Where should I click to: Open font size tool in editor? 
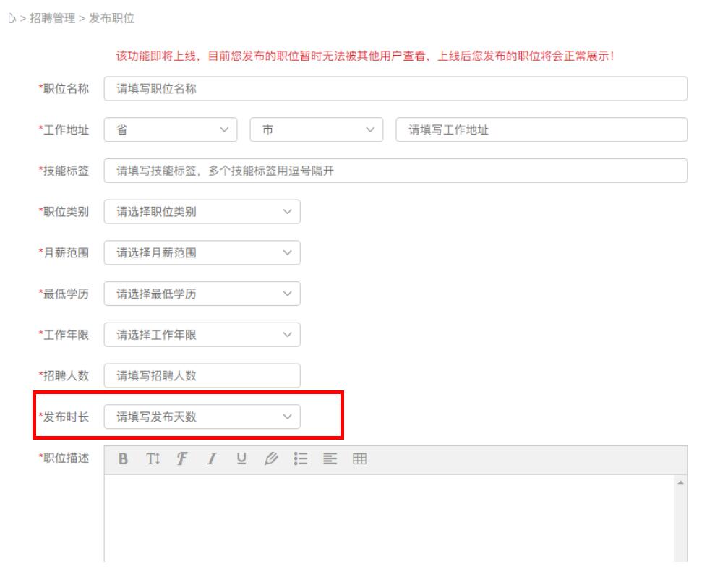(x=153, y=458)
